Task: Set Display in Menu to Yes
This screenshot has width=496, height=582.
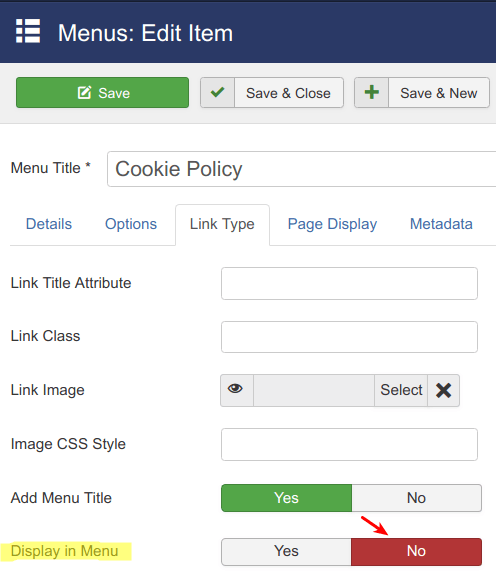Action: click(x=286, y=552)
